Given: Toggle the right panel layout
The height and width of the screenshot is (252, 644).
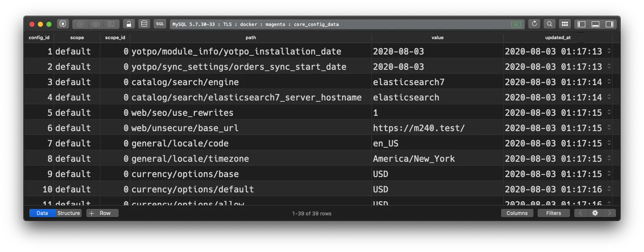Looking at the screenshot, I should (609, 24).
